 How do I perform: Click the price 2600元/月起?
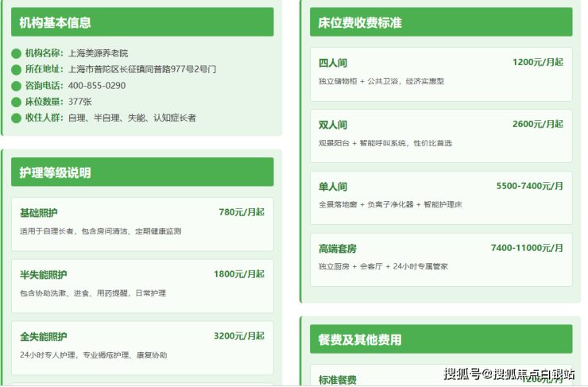coord(538,124)
